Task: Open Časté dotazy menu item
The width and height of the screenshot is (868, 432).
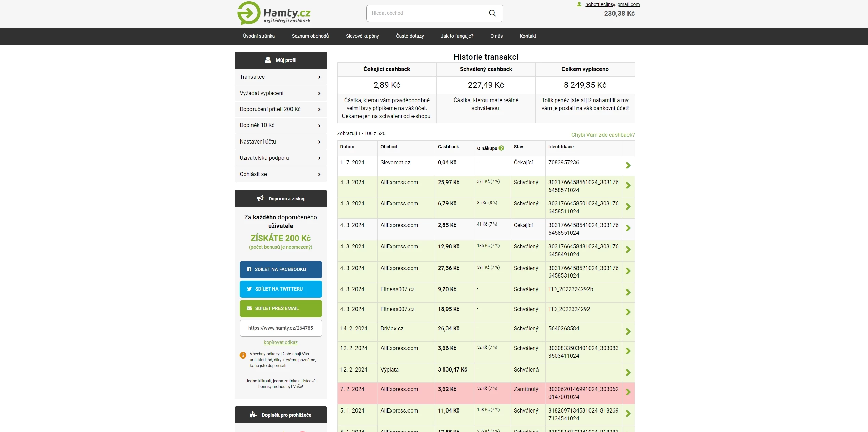Action: [x=410, y=36]
